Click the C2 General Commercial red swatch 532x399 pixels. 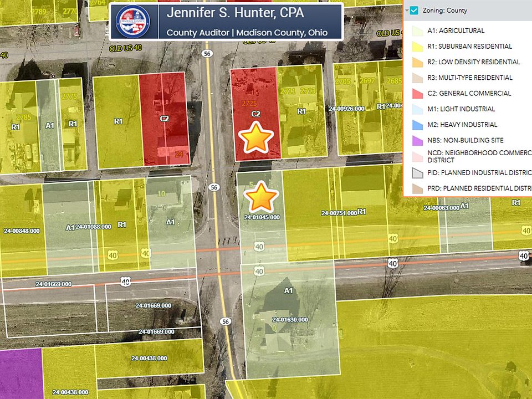tap(417, 94)
